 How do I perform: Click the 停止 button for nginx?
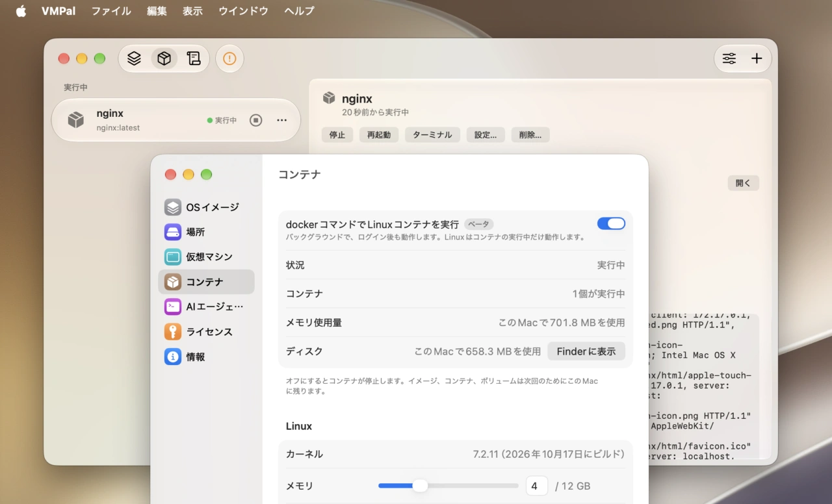337,135
